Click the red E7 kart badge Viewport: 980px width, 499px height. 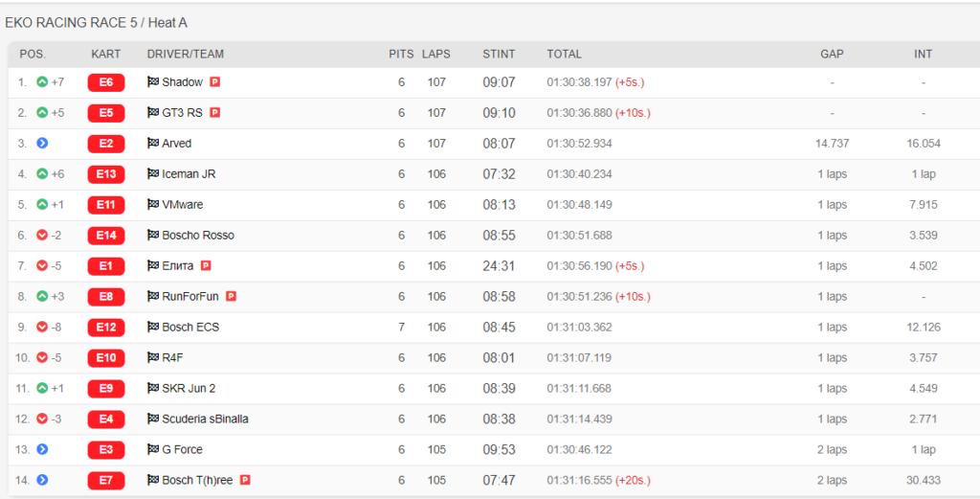(106, 480)
